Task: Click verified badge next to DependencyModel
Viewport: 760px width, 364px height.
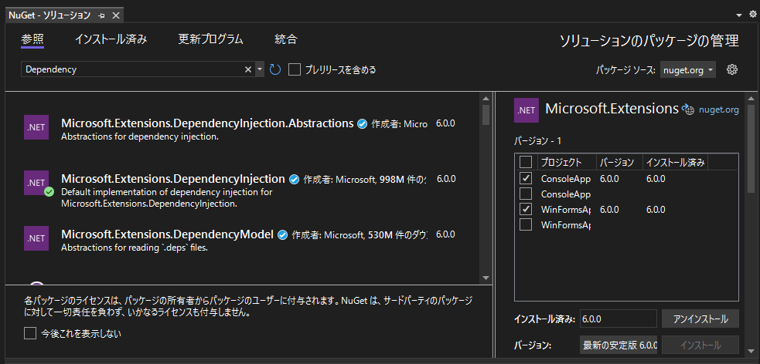Action: 283,235
